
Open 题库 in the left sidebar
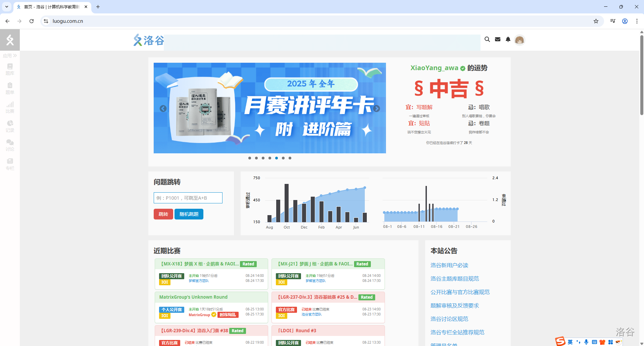pyautogui.click(x=10, y=69)
